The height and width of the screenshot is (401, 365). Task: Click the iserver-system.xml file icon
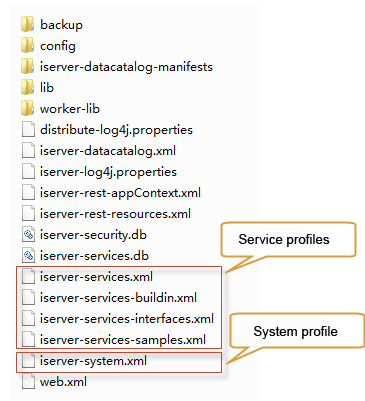click(28, 361)
